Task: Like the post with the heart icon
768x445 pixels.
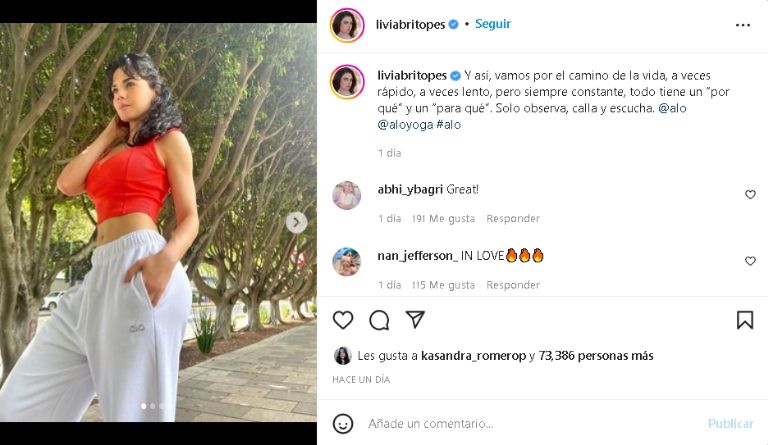Action: coord(343,320)
